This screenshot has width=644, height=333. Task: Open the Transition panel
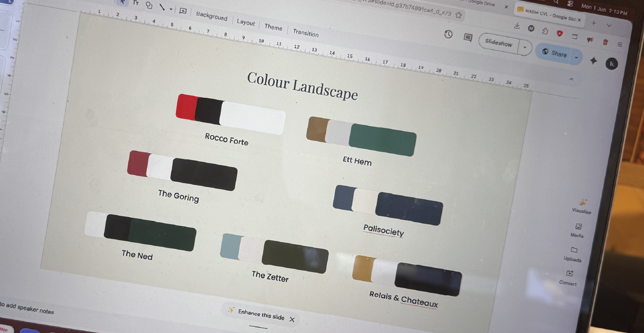pos(306,33)
